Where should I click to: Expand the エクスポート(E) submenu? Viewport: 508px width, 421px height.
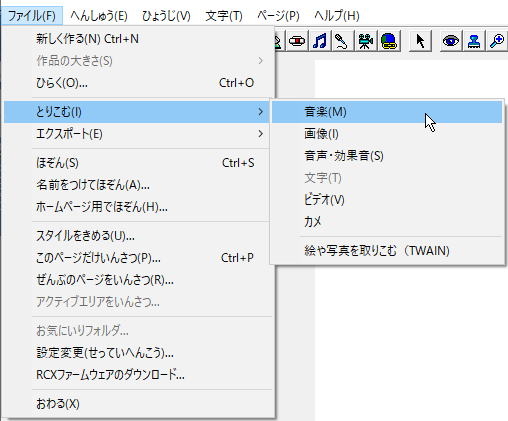138,134
